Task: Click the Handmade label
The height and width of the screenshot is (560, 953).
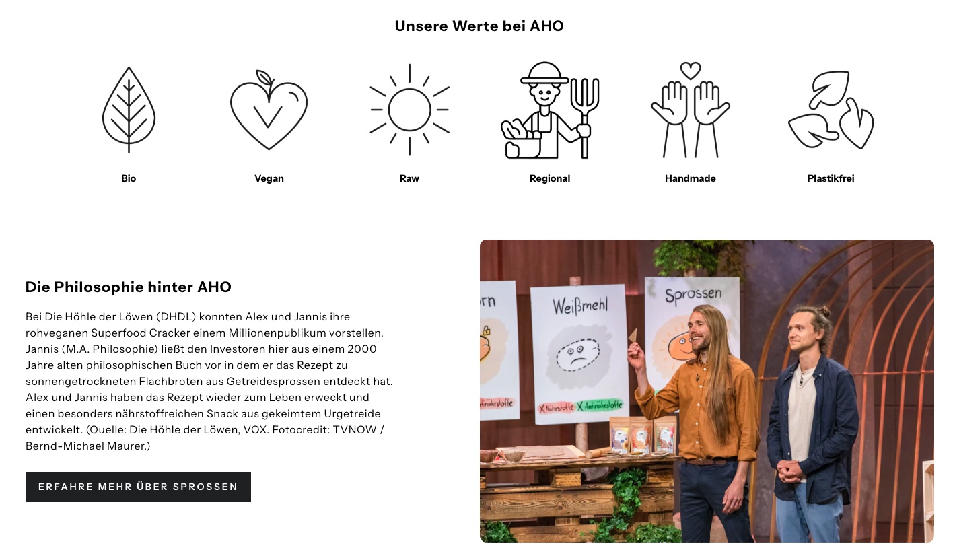Action: [691, 178]
